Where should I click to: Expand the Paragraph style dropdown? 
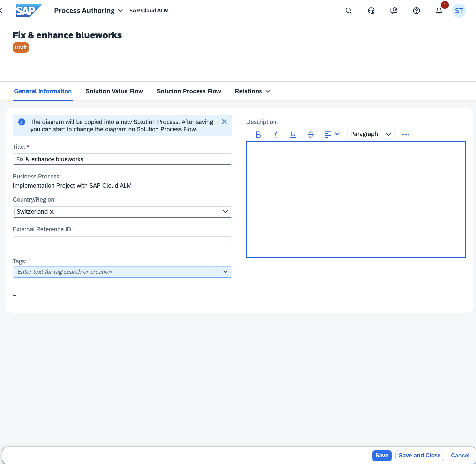tap(371, 134)
